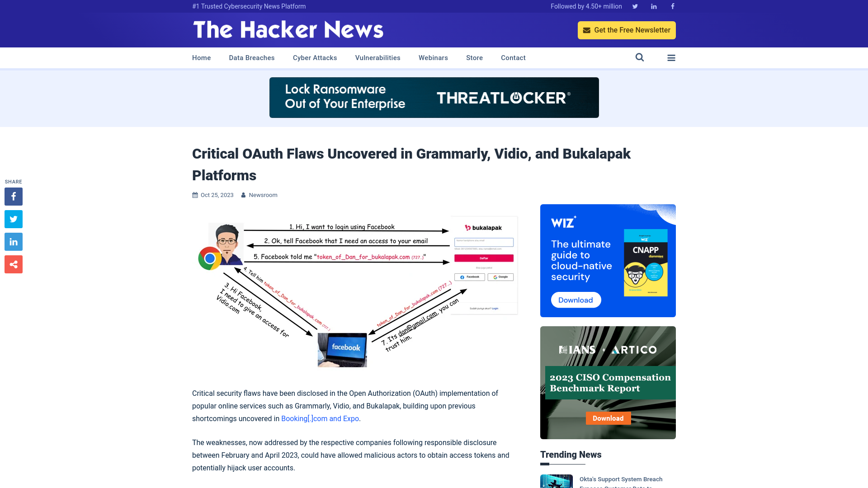Click the LinkedIn share icon
The width and height of the screenshot is (868, 488).
(x=13, y=241)
